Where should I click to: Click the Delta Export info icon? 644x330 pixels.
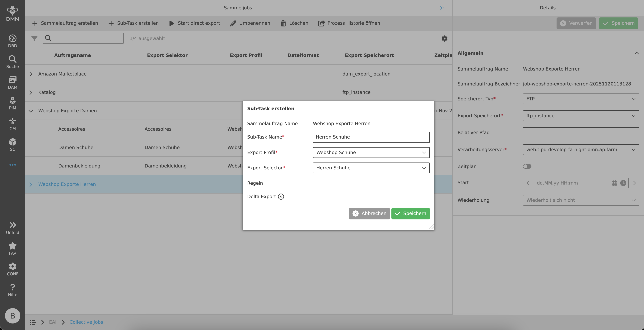281,197
